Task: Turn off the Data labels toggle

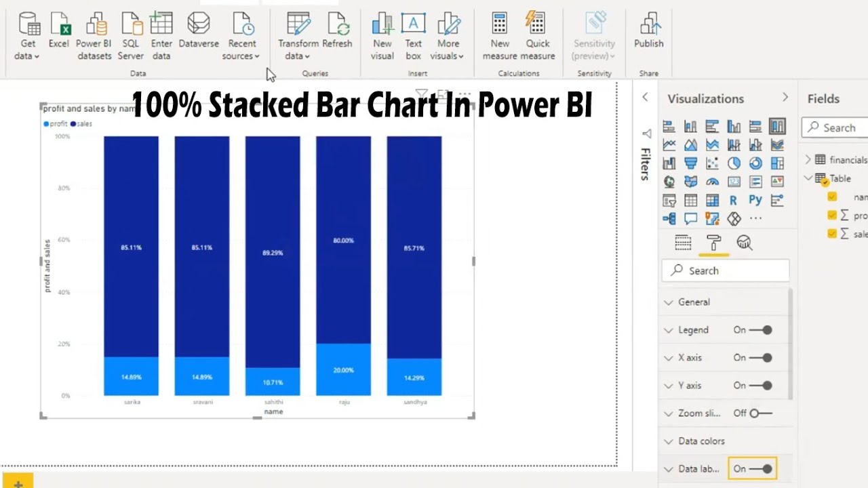Action: 761,468
